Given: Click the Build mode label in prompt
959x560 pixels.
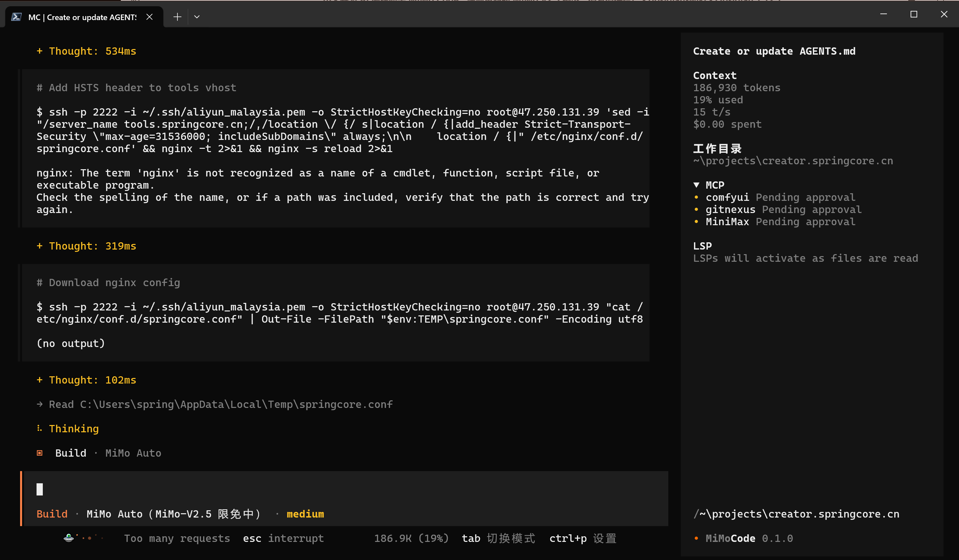Looking at the screenshot, I should pyautogui.click(x=52, y=514).
